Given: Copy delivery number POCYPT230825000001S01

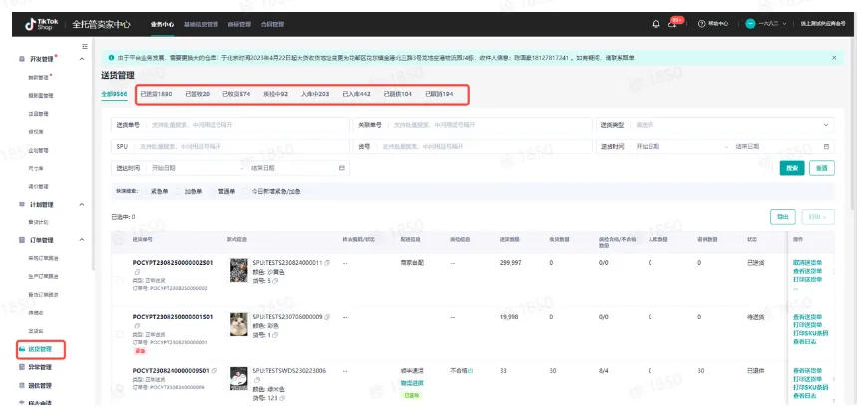Looking at the screenshot, I should coord(136,326).
